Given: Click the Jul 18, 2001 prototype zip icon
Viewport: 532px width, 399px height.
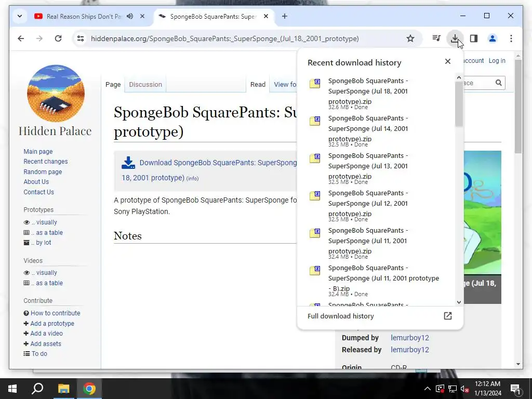Looking at the screenshot, I should coord(315,83).
